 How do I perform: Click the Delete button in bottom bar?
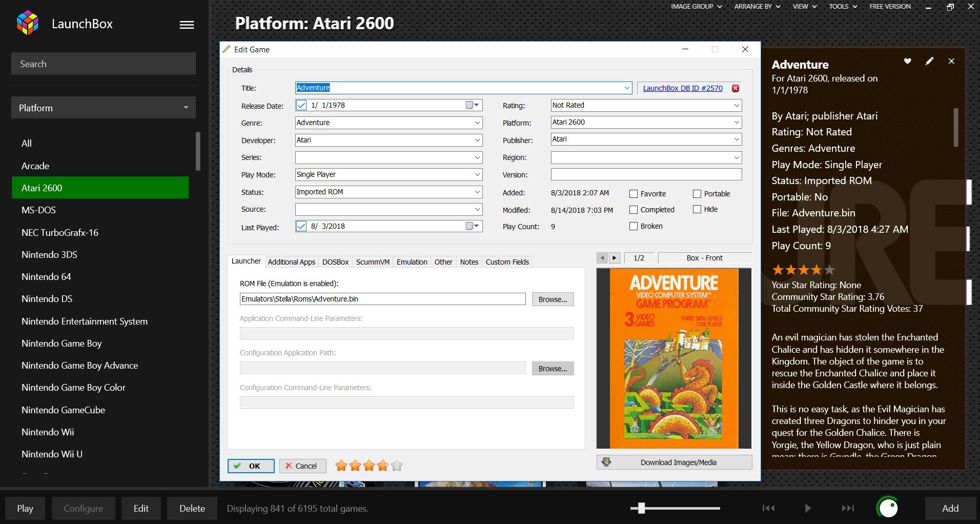point(192,508)
